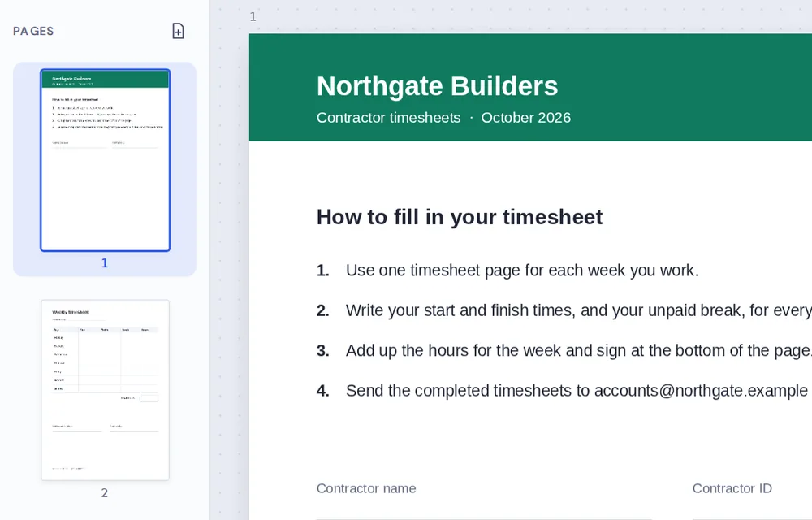The width and height of the screenshot is (812, 520).
Task: Click the Contractor name field label
Action: [x=366, y=488]
